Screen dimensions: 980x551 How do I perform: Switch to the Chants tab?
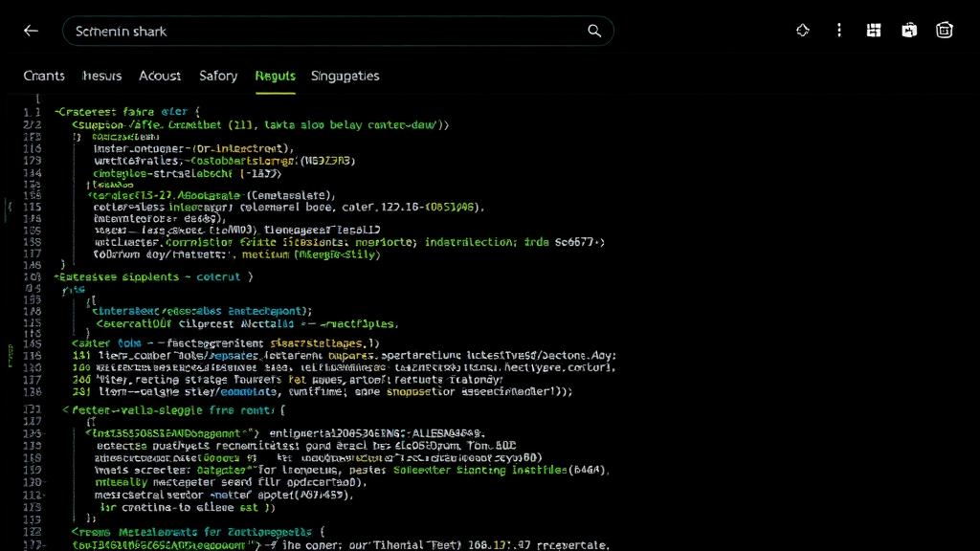point(44,76)
